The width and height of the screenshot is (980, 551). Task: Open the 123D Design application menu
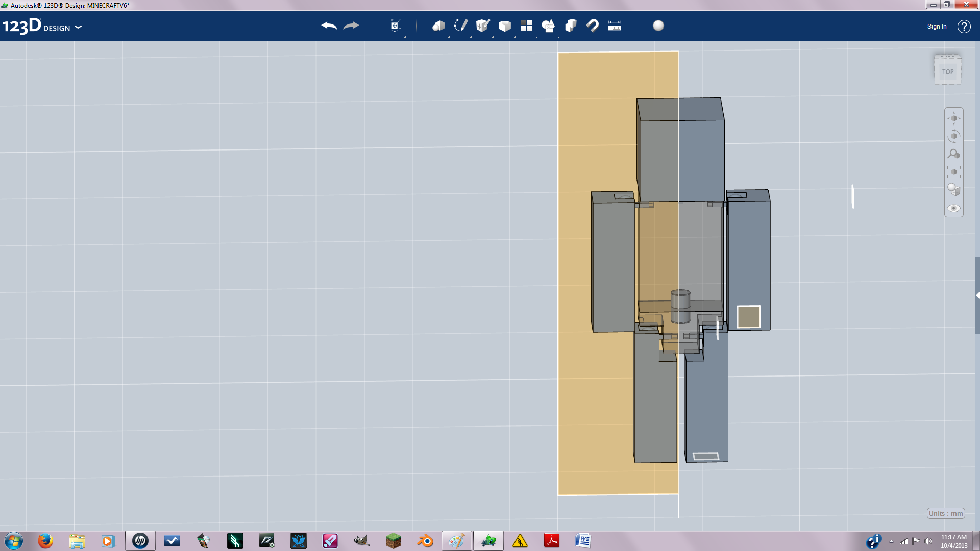click(42, 27)
